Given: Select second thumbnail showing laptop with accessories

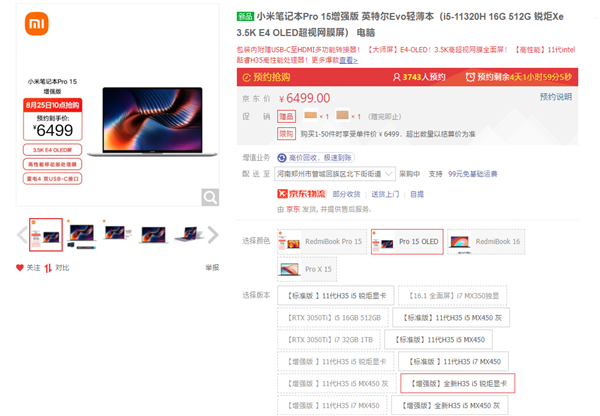Looking at the screenshot, I should (81, 234).
